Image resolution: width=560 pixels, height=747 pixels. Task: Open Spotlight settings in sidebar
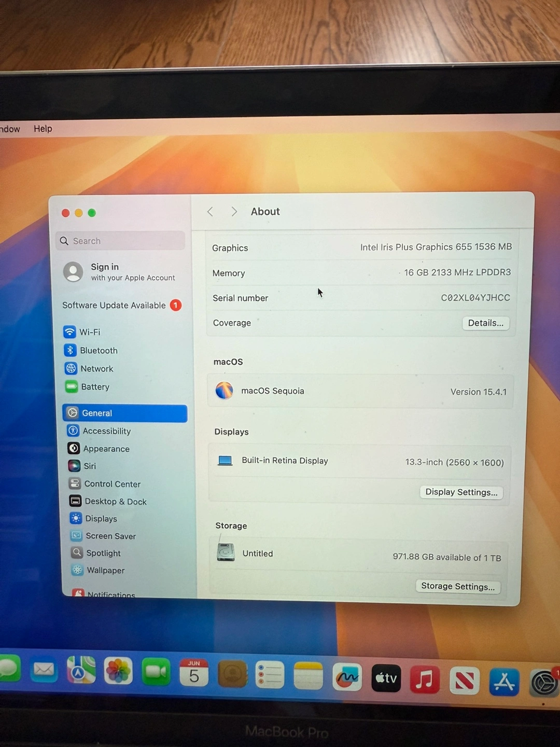[96, 553]
